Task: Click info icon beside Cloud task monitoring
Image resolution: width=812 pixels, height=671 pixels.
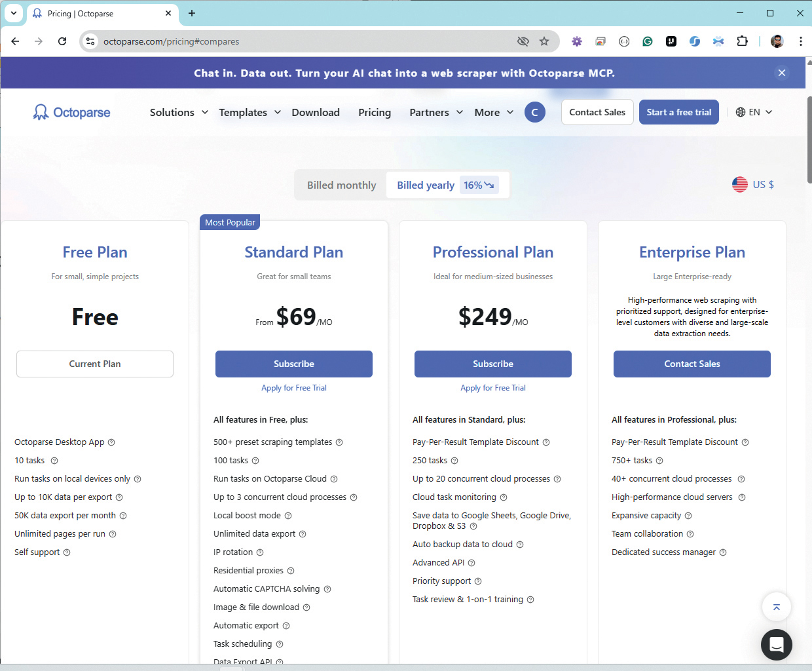Action: click(x=504, y=497)
